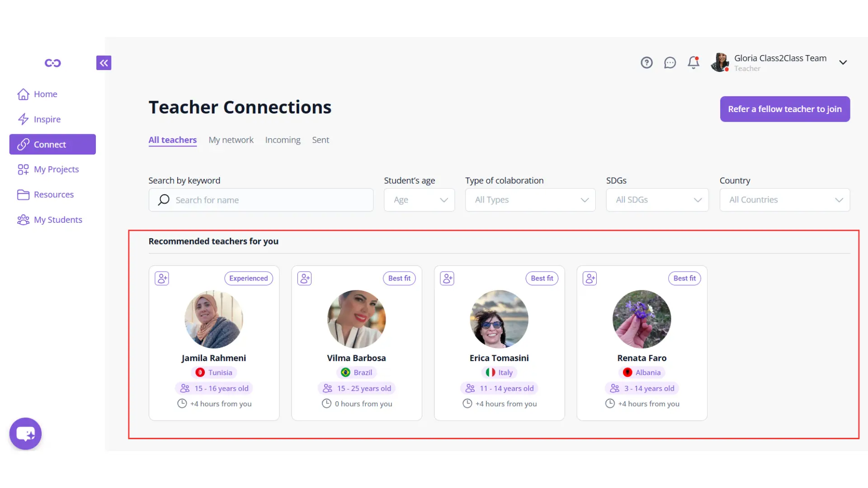Screen dimensions: 868x488
Task: Click the name Renata Faro
Action: [642, 358]
